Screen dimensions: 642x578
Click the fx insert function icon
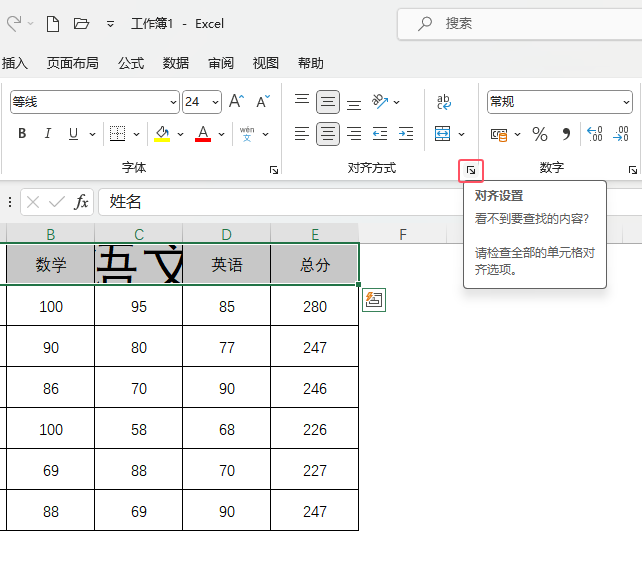(x=81, y=202)
